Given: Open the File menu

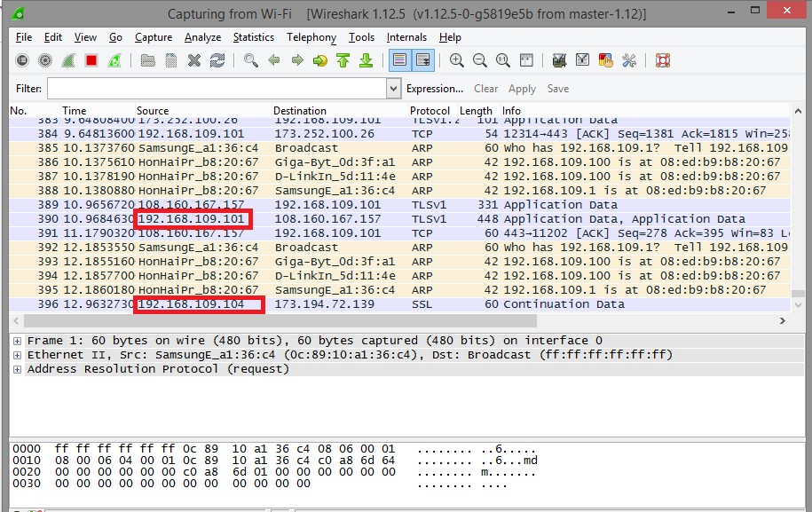Looking at the screenshot, I should pyautogui.click(x=24, y=37).
